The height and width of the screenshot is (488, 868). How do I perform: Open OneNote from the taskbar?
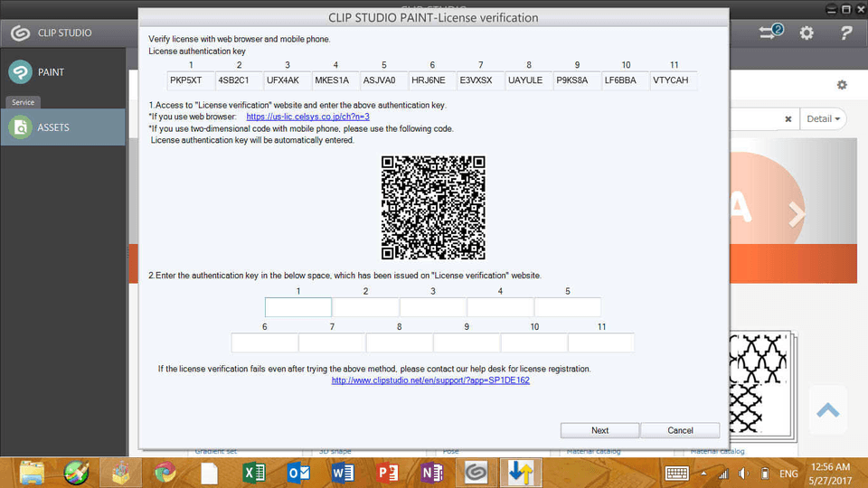431,472
